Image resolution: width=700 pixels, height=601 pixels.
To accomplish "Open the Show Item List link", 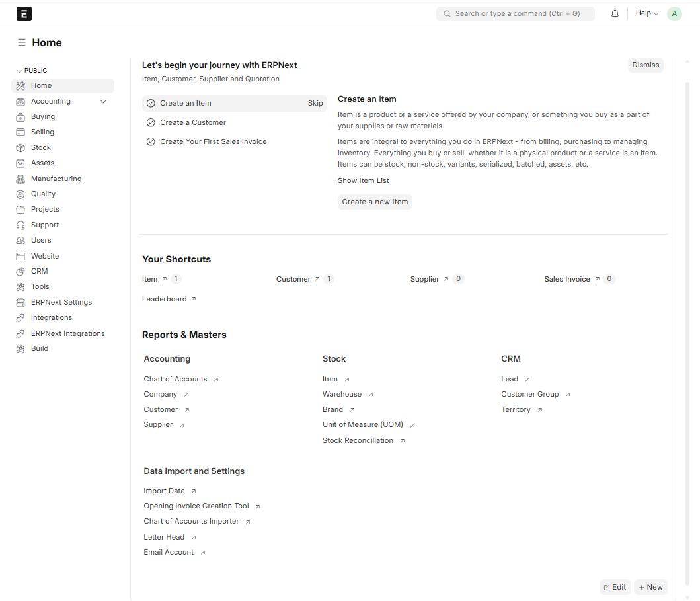I will (364, 181).
